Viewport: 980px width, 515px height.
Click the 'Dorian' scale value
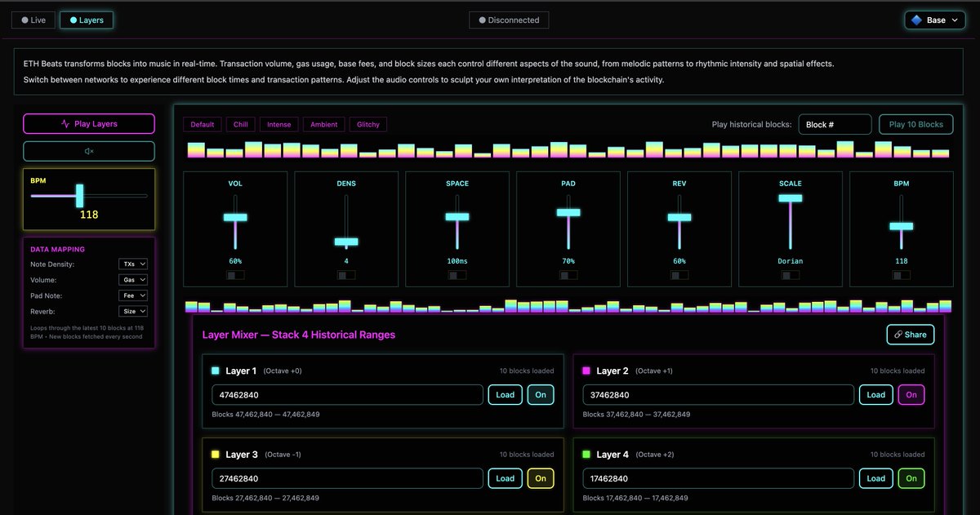(x=791, y=261)
